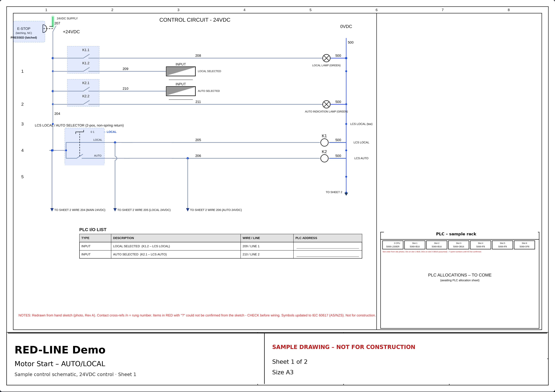Click the blue 'LOCAL' selector position label
This screenshot has height=392, width=555.
pyautogui.click(x=111, y=132)
